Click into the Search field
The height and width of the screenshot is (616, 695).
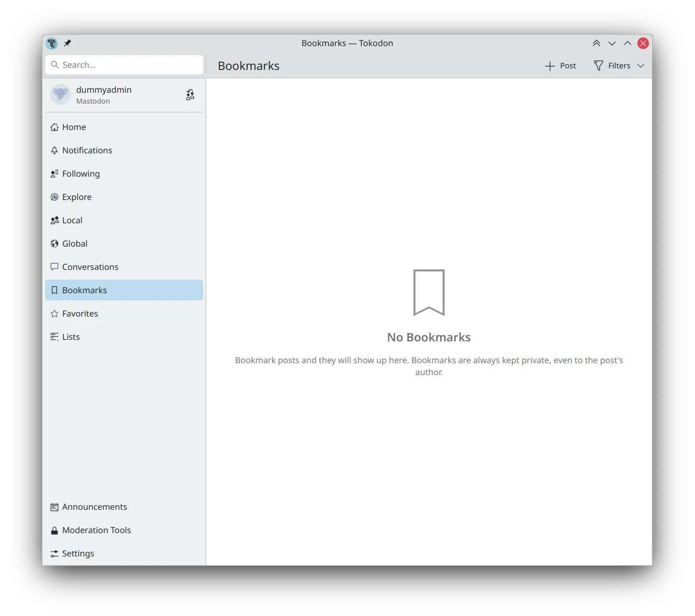point(124,65)
